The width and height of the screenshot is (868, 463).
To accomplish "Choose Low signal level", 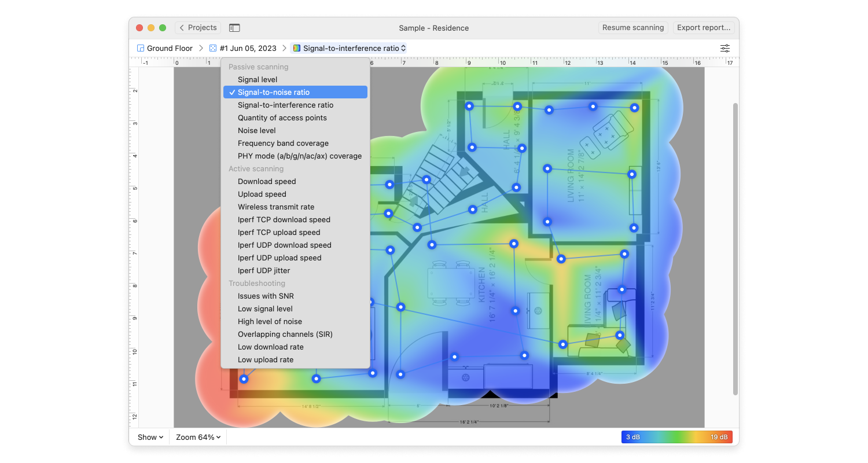I will [x=295, y=309].
